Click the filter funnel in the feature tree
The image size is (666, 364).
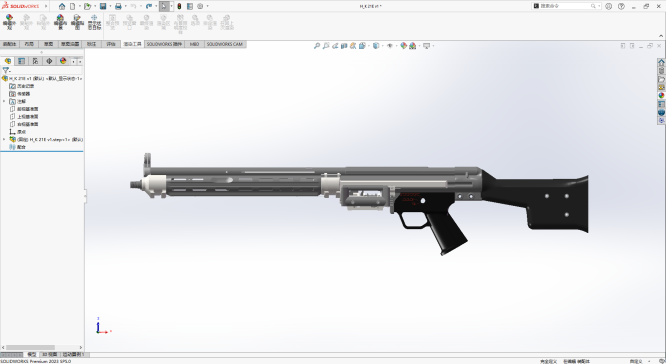tap(6, 71)
